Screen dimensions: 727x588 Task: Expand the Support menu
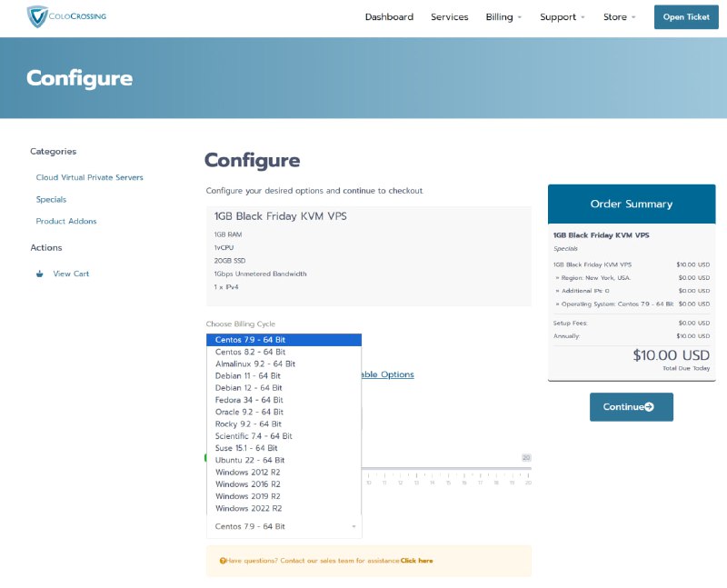(562, 17)
